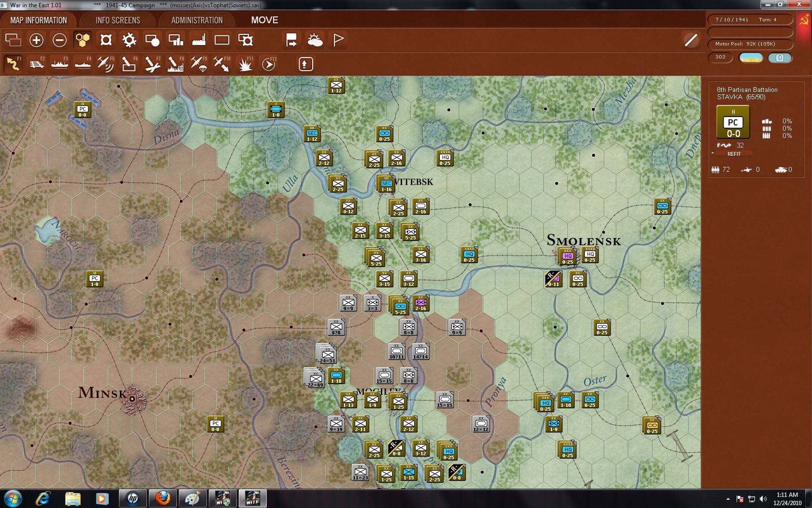The width and height of the screenshot is (812, 508).
Task: Click the Motor Pool 92K display
Action: click(x=750, y=44)
